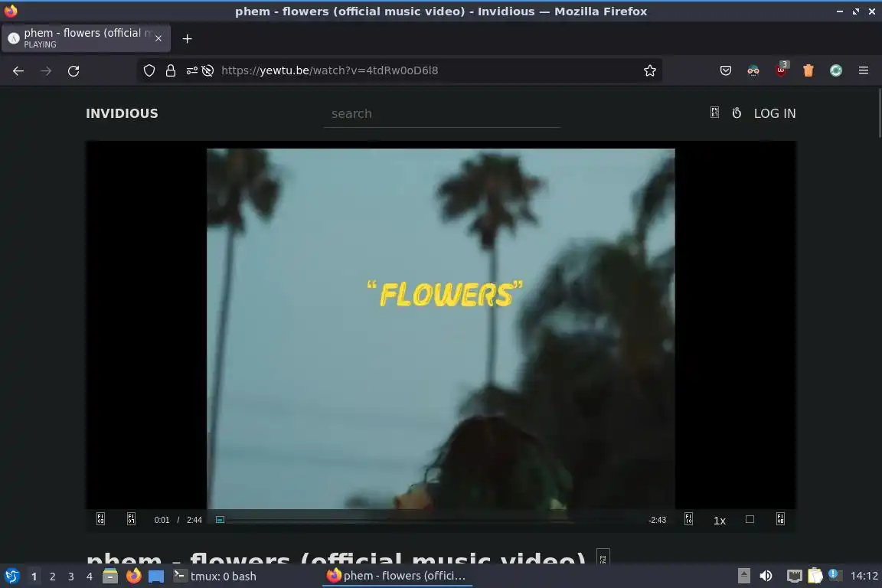The image size is (882, 588).
Task: Open the clipboard manager tray icon
Action: 815,576
